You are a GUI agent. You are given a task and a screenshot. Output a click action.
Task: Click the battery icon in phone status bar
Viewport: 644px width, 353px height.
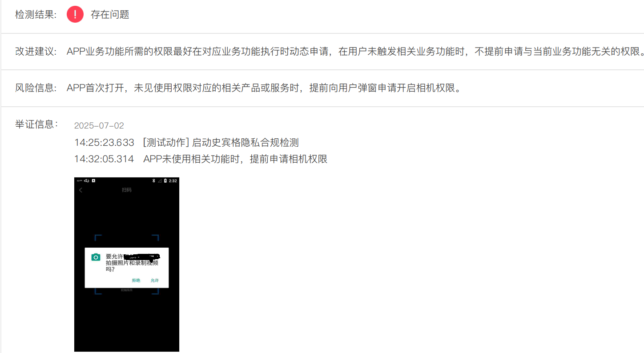point(165,181)
